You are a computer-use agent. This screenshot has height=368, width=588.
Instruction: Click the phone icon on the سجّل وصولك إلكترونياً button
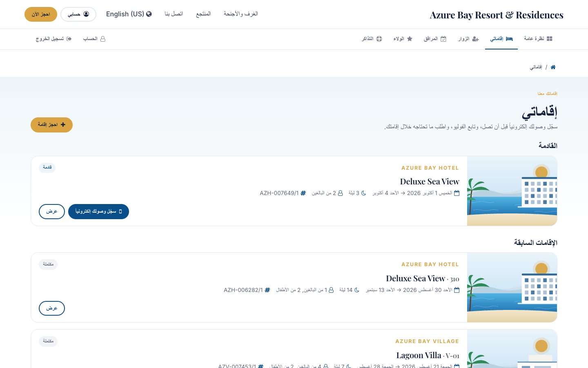tap(120, 211)
